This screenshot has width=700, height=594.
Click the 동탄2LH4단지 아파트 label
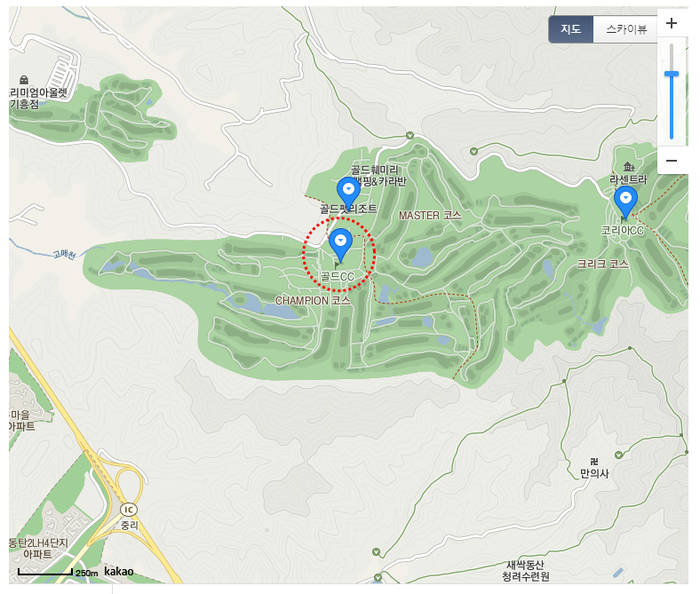[38, 549]
